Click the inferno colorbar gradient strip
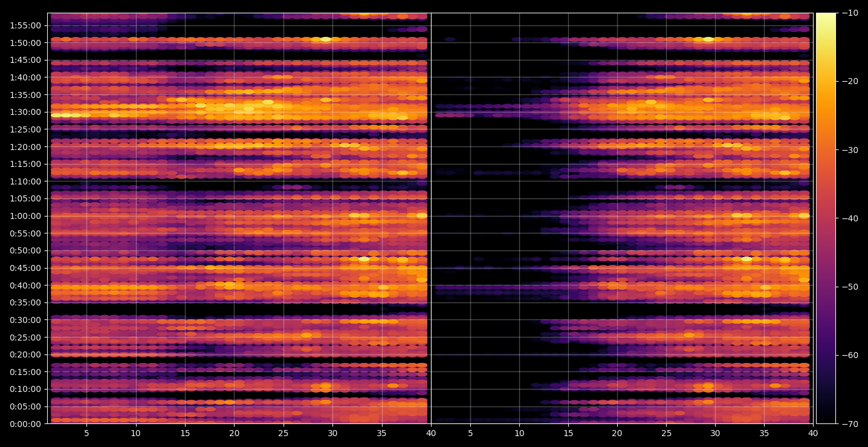Image resolution: width=868 pixels, height=447 pixels. (826, 218)
